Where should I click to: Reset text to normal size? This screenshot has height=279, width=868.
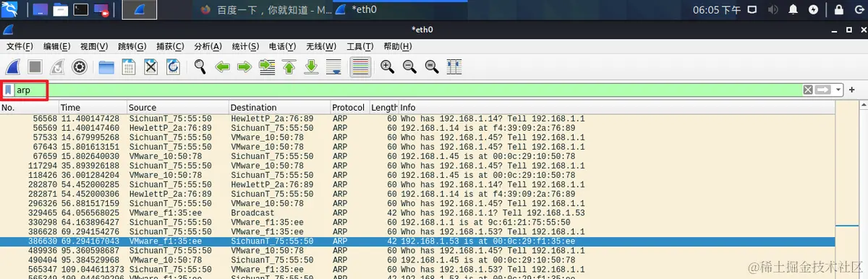(x=432, y=67)
